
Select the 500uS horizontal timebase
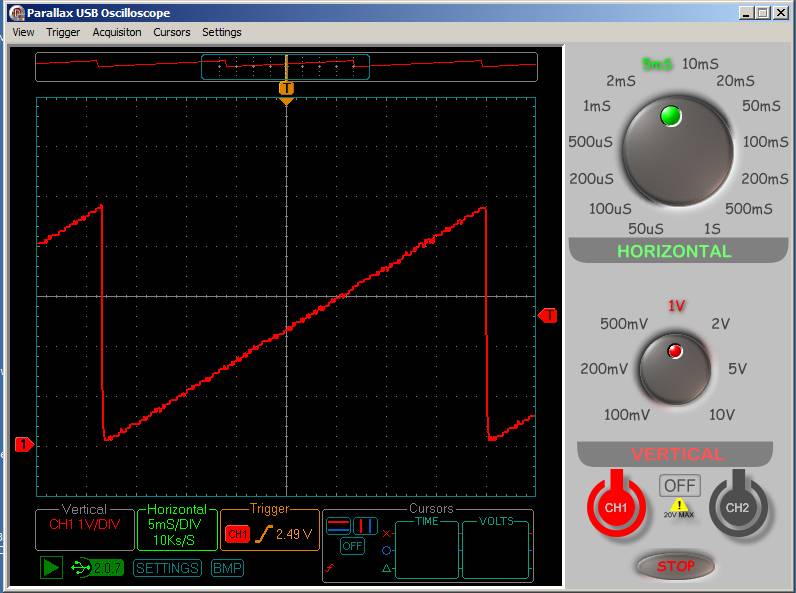590,142
